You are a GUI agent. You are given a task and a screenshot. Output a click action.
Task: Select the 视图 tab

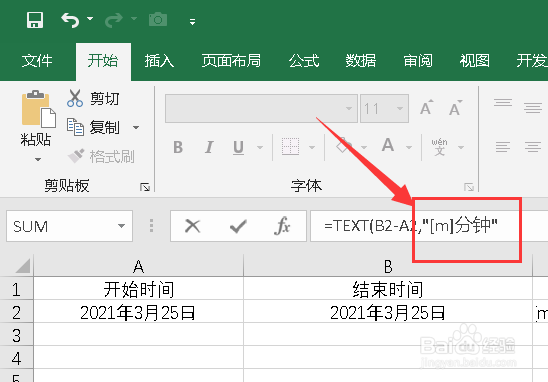(474, 61)
